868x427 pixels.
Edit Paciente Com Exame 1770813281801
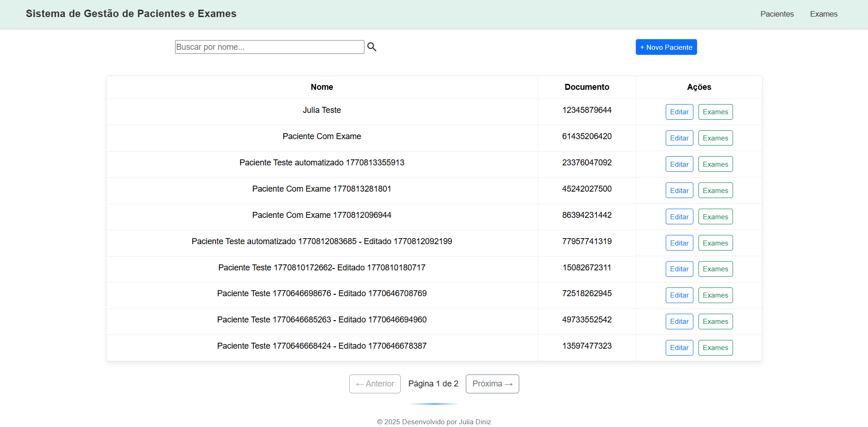pyautogui.click(x=679, y=191)
